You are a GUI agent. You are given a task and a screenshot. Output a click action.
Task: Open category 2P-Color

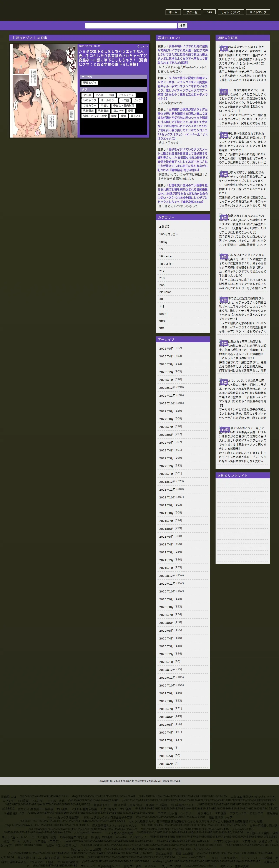click(165, 292)
